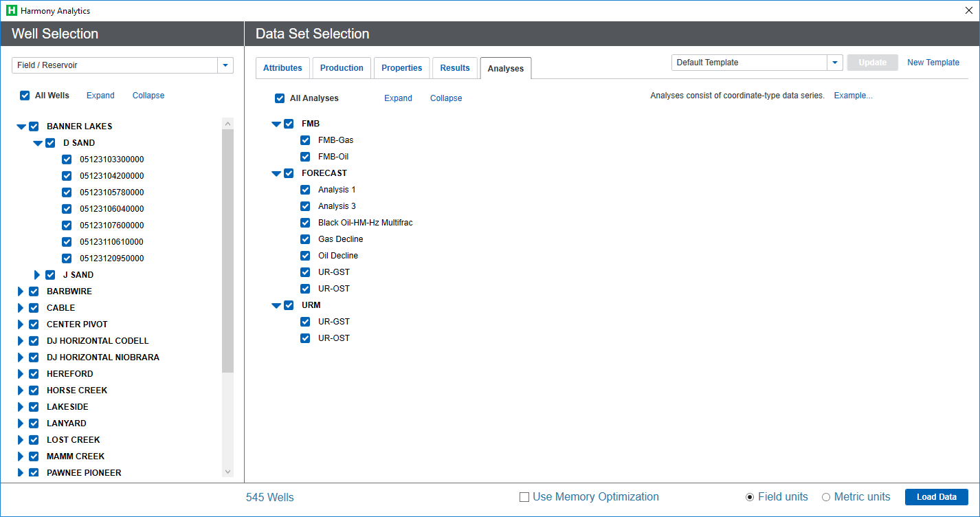Click the Harmony Analytics app logo icon

pos(11,11)
